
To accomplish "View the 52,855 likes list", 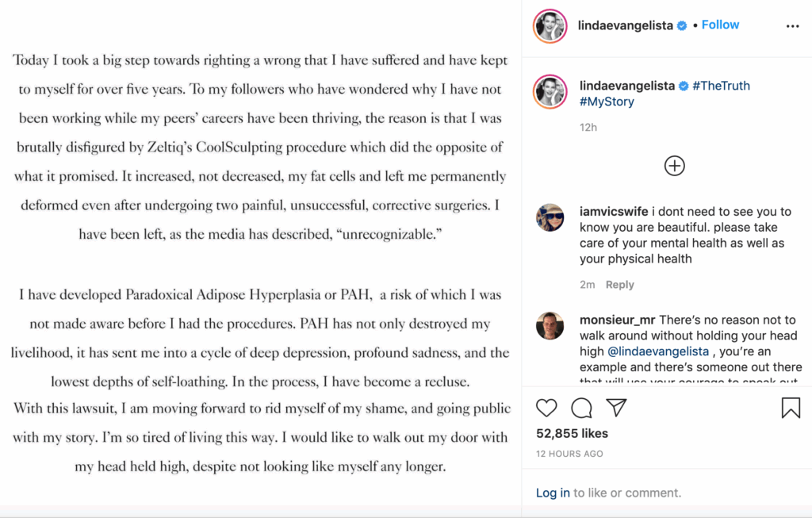I will (x=572, y=433).
